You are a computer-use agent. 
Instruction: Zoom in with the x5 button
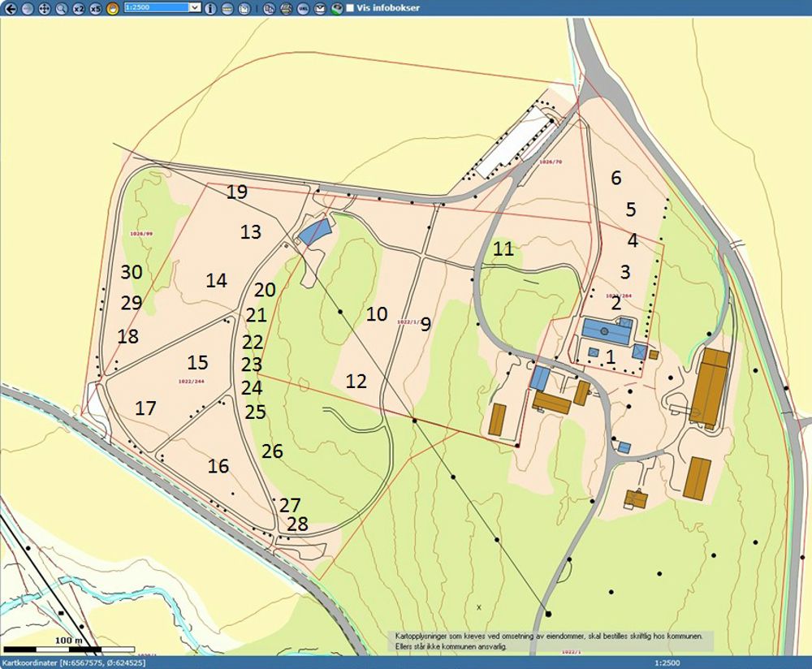(96, 8)
